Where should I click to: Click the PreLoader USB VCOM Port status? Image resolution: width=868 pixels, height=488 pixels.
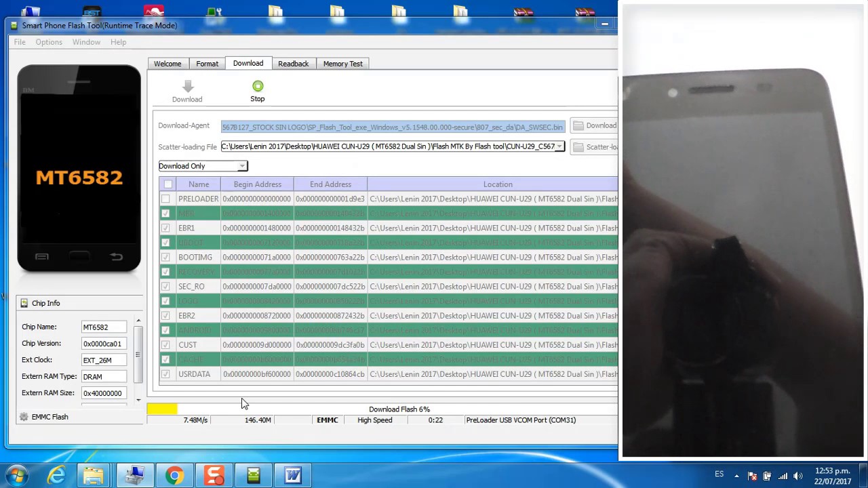[x=521, y=420]
